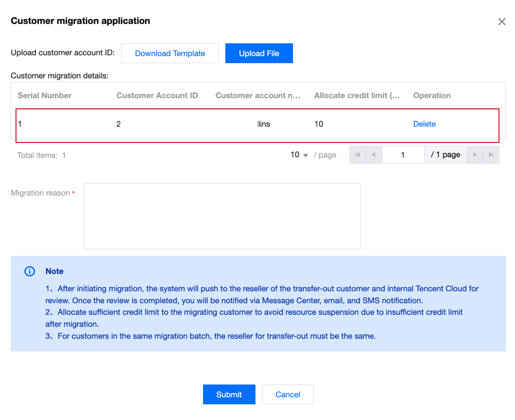Click the Upload File button
Screen dimensions: 515x420
pos(259,53)
